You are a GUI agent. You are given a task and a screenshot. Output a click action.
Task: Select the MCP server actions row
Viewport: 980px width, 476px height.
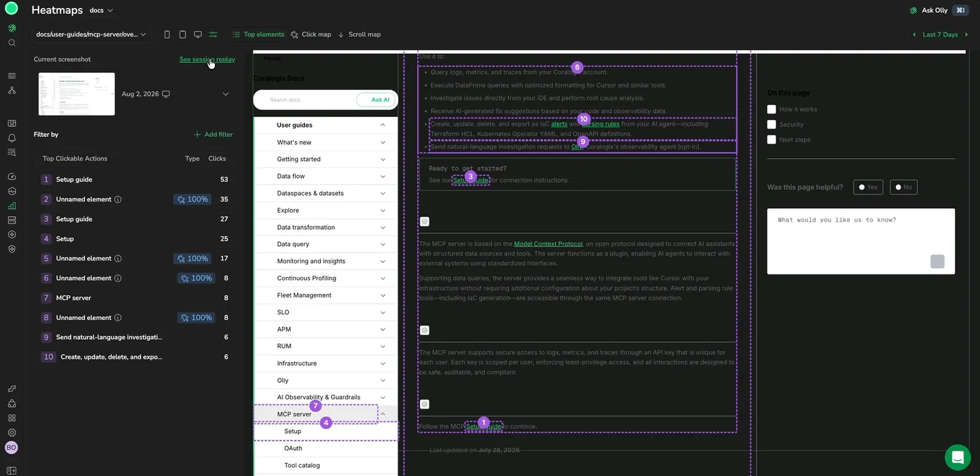[135, 298]
